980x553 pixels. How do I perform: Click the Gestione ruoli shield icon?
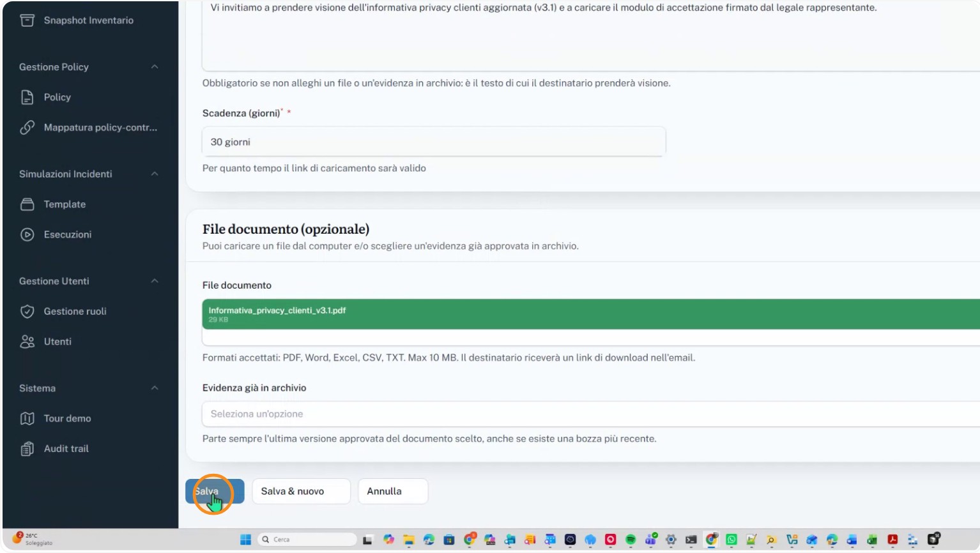[x=27, y=311]
